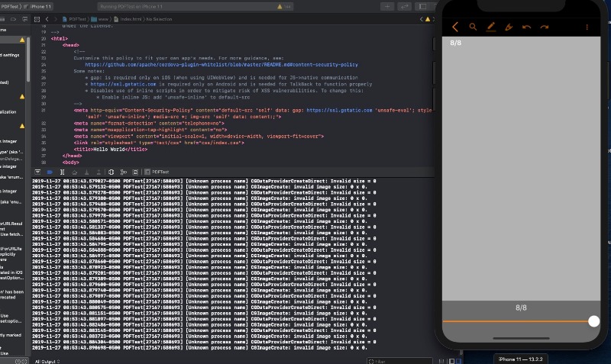Undo the last annotation
611x364 pixels.
pos(526,27)
